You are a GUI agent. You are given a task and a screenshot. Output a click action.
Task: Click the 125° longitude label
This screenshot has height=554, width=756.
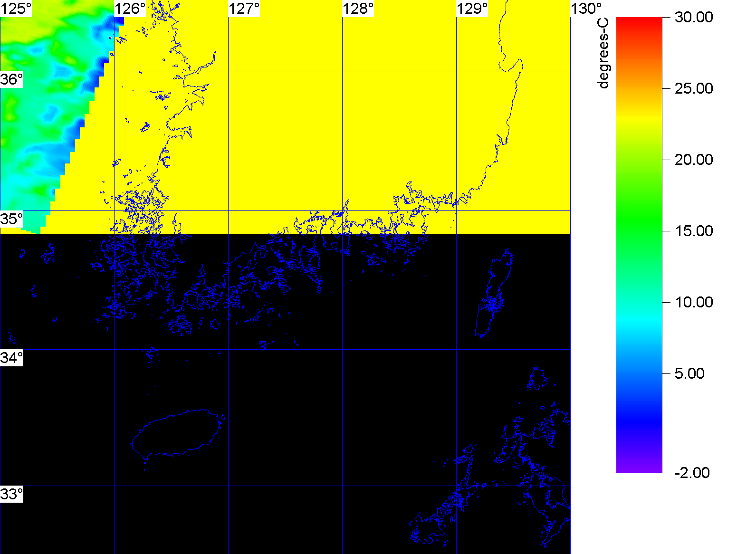click(16, 9)
